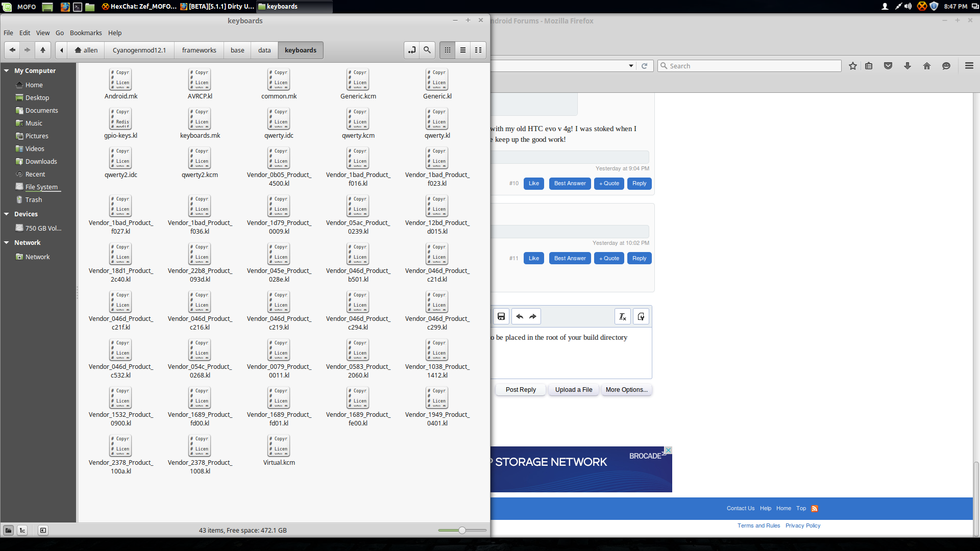Show the places sidebar button in the status bar
The image size is (980, 551).
tap(9, 531)
